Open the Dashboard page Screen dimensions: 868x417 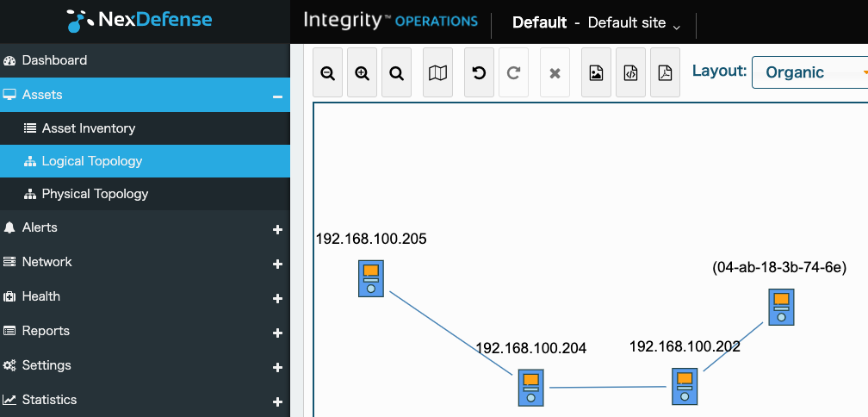(54, 60)
